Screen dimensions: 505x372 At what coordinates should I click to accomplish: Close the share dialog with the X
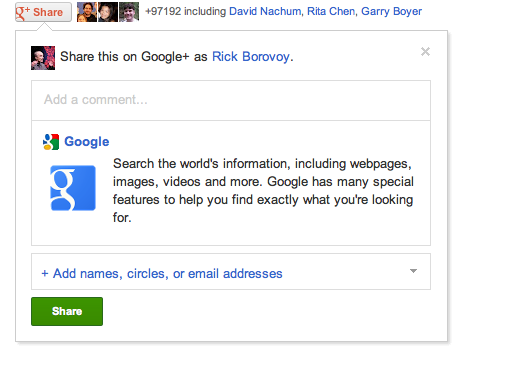pos(425,52)
